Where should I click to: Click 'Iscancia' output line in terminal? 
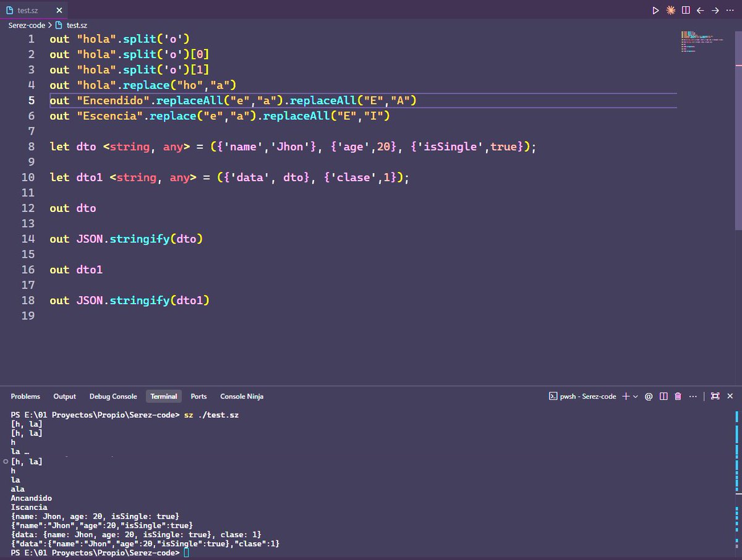[29, 507]
